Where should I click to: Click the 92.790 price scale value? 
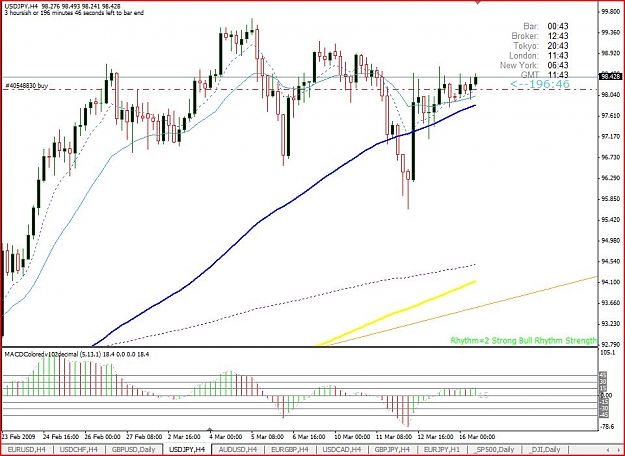pos(610,344)
